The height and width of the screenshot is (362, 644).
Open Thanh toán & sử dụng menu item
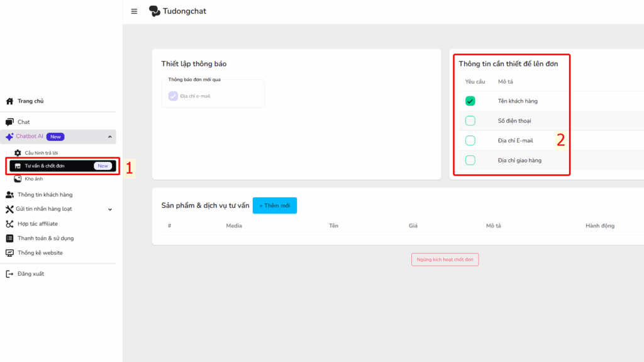tap(45, 238)
